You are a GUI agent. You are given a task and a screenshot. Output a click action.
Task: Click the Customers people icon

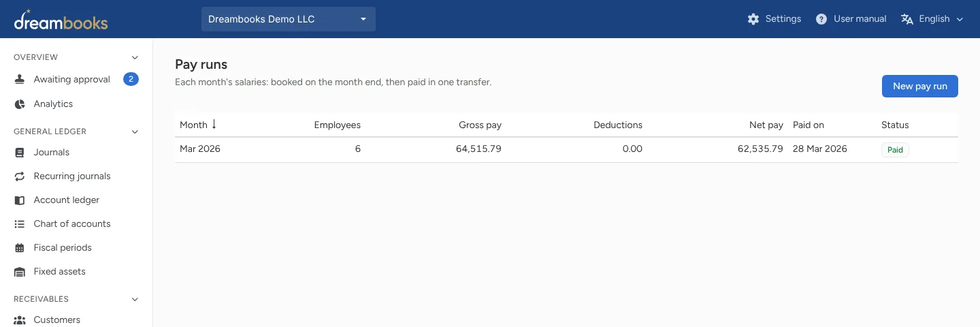(x=20, y=320)
